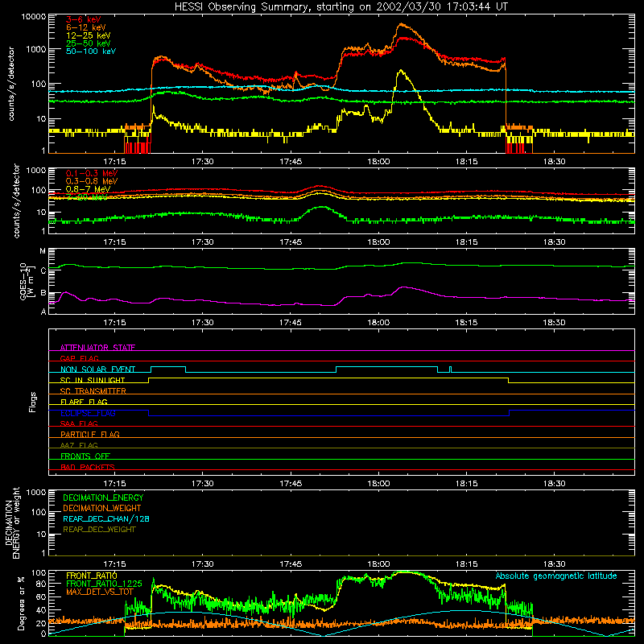
Task: Click the M class tick on GOES panel
Action: tap(43, 251)
